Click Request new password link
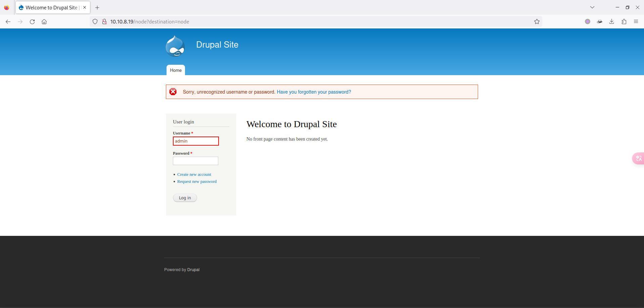This screenshot has width=644, height=308. click(197, 182)
